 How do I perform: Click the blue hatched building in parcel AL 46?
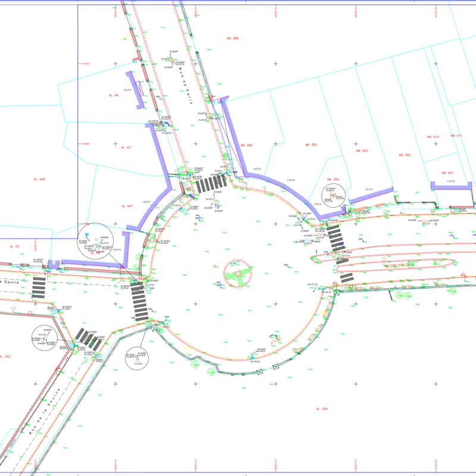(x=136, y=90)
